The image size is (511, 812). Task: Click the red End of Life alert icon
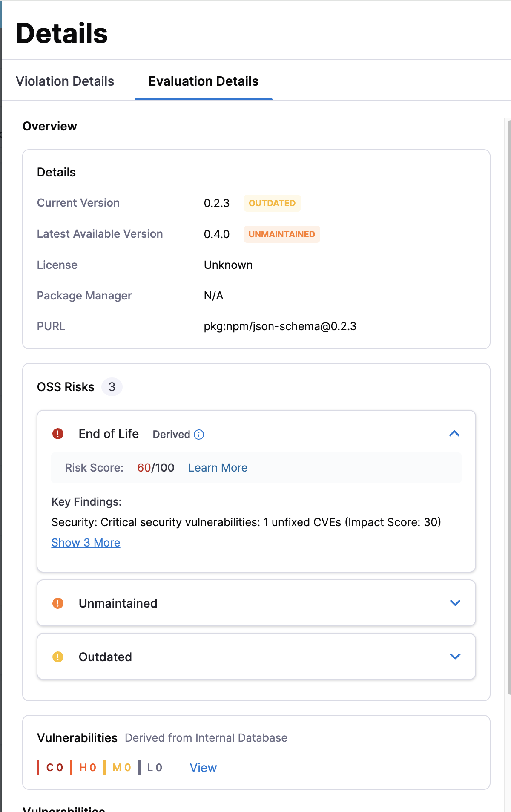(58, 434)
